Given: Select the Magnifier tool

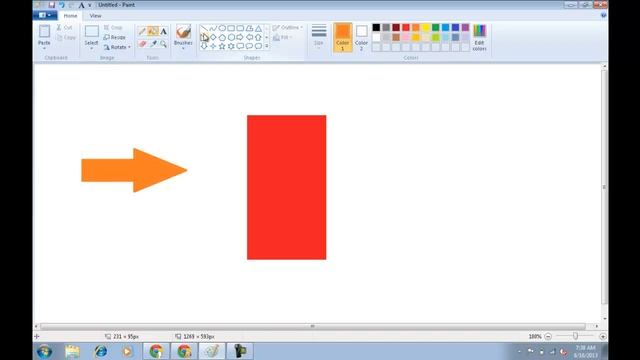Looking at the screenshot, I should 163,43.
